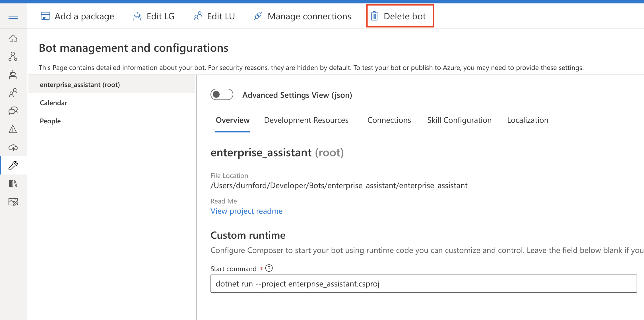Open the Home page from the sidebar
Image resolution: width=644 pixels, height=320 pixels.
coord(13,39)
